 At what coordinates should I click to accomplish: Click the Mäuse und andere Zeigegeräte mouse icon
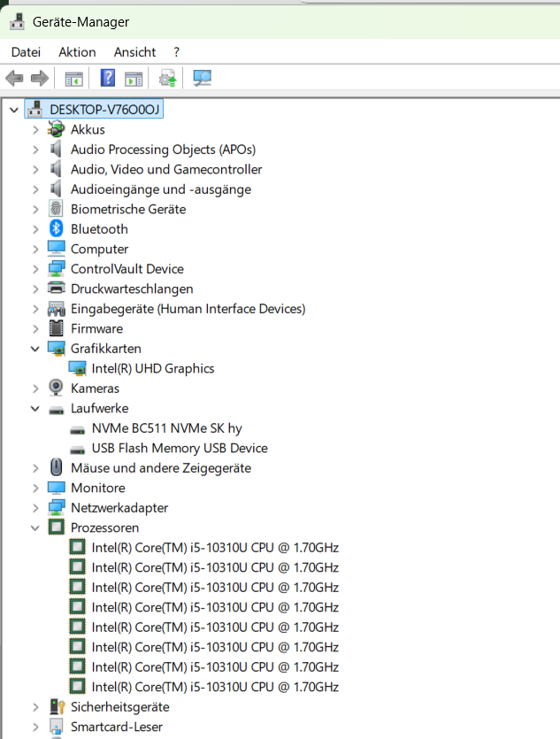[x=56, y=467]
